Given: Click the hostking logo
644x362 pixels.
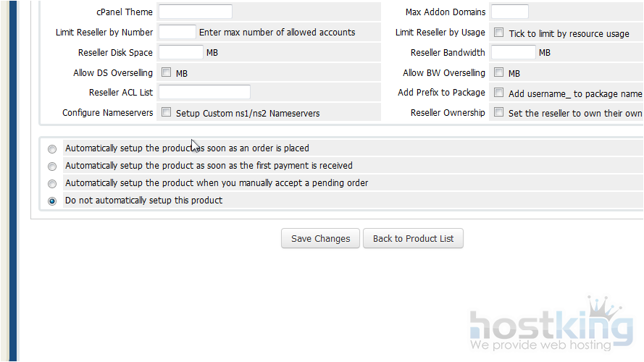Looking at the screenshot, I should [x=550, y=329].
